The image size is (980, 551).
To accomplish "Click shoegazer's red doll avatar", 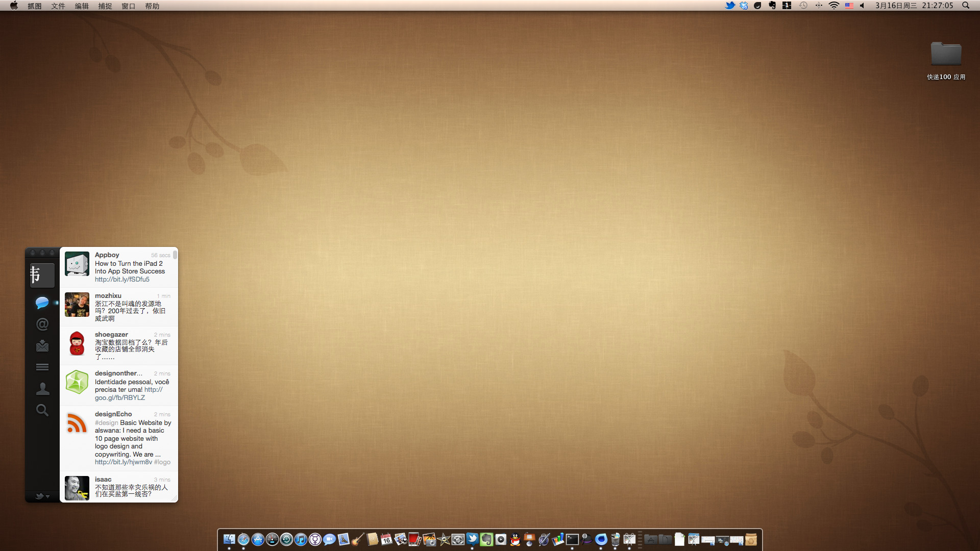I will [77, 343].
